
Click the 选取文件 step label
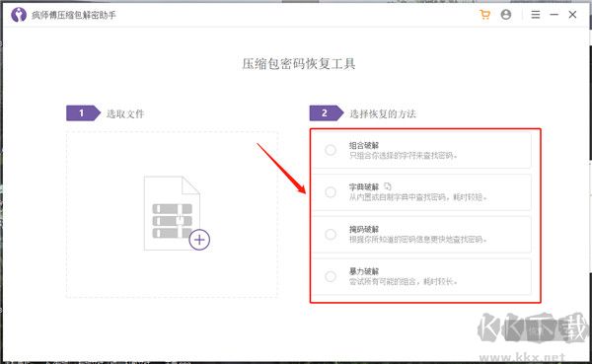click(125, 113)
